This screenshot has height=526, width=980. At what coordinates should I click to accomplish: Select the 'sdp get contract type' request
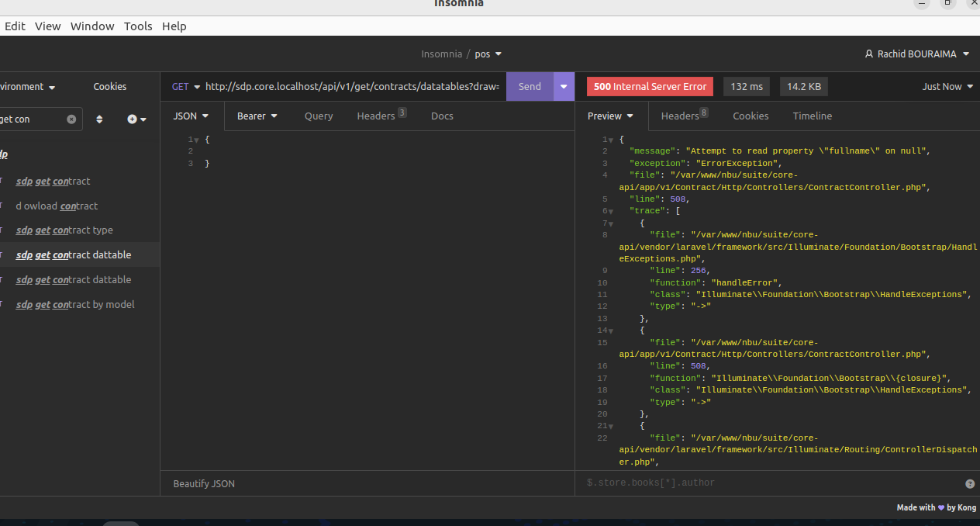[64, 230]
